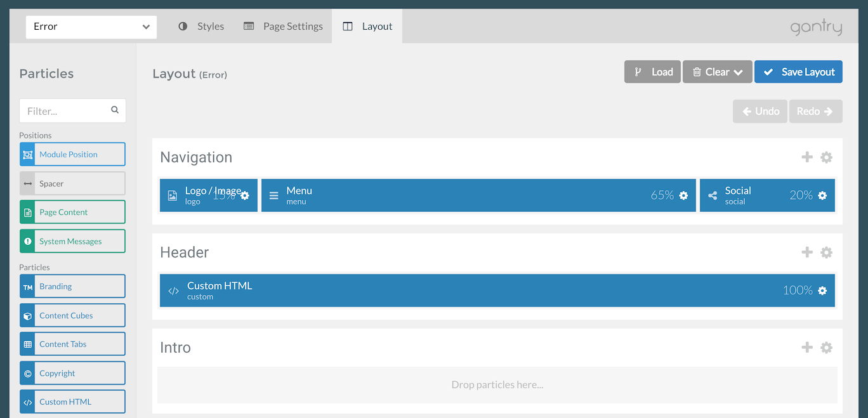Add row with Header plus icon

point(807,252)
